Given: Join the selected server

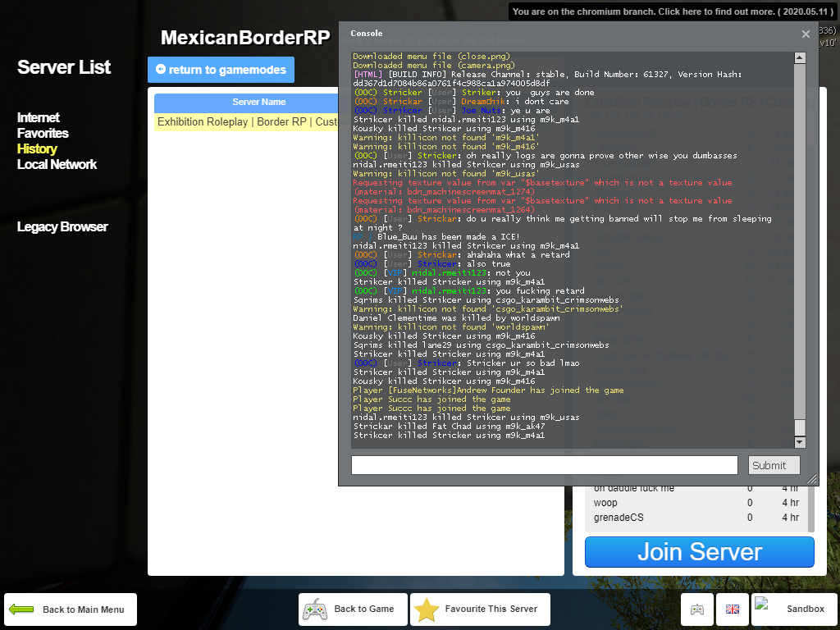Looking at the screenshot, I should point(700,552).
